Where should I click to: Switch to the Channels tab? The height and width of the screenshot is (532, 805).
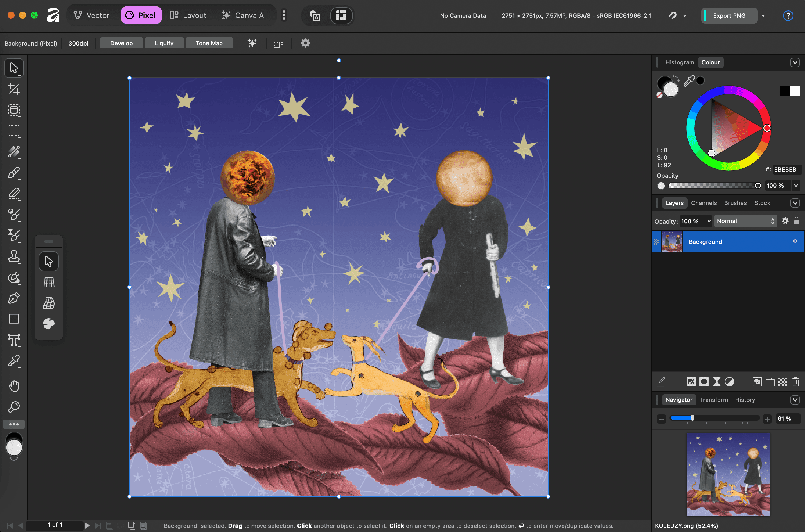point(704,203)
